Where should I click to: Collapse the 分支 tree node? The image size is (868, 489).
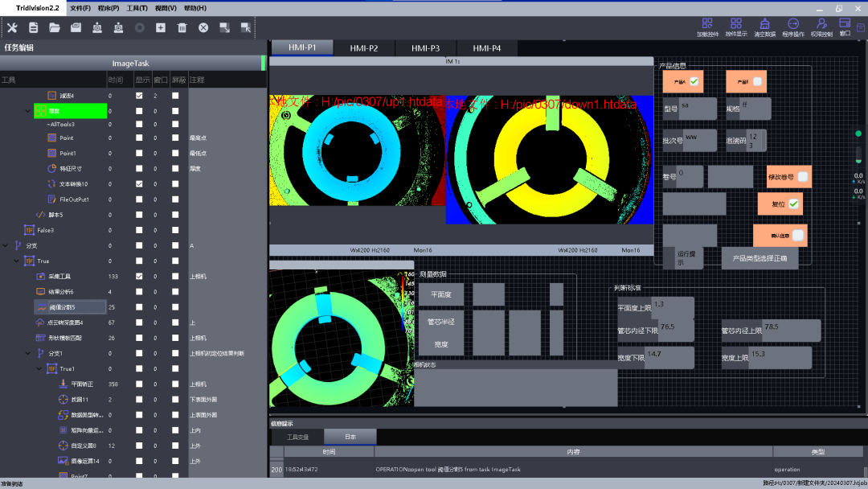click(6, 245)
